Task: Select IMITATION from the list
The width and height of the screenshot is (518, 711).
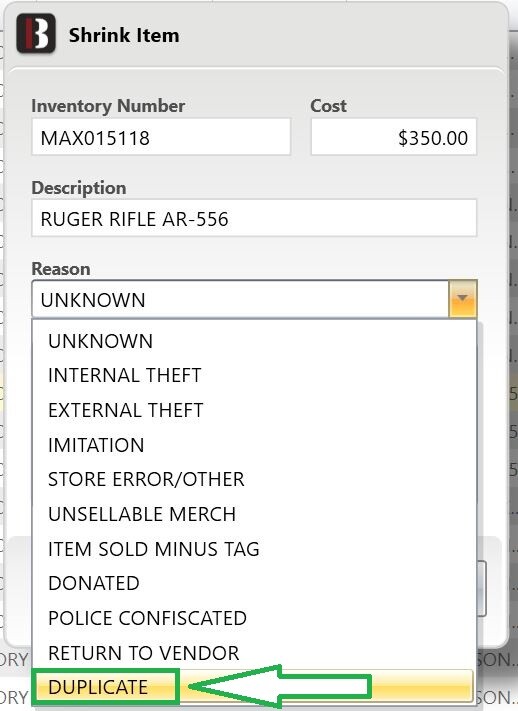Action: tap(254, 445)
